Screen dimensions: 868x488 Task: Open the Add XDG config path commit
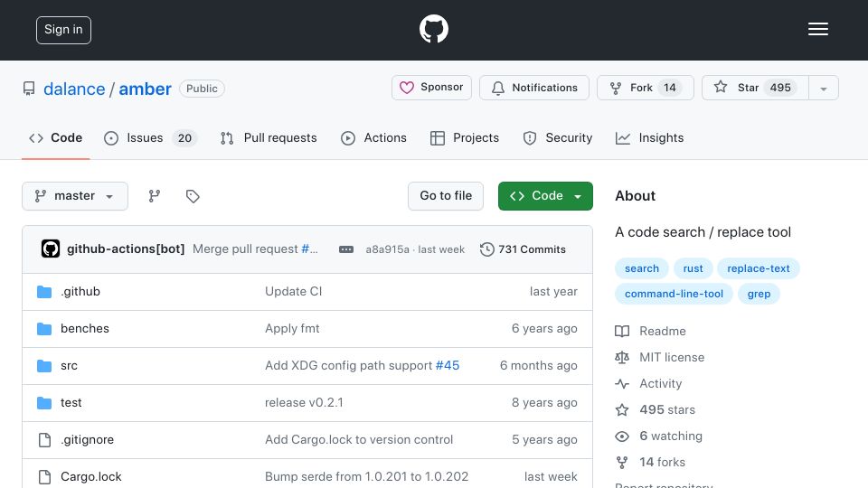[x=349, y=366]
